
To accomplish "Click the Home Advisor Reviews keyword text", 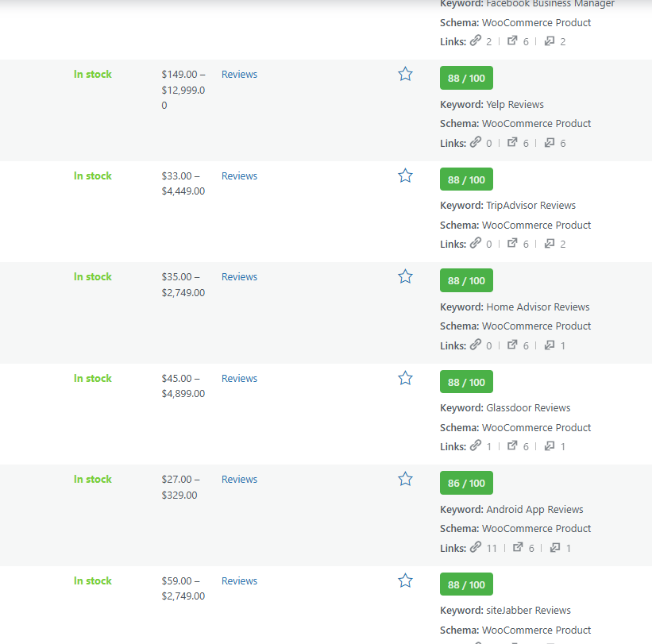I will (x=538, y=307).
